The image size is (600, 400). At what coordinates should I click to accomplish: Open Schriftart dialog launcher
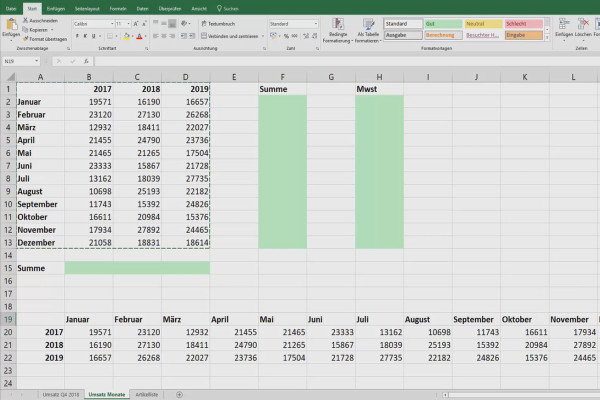pyautogui.click(x=147, y=49)
